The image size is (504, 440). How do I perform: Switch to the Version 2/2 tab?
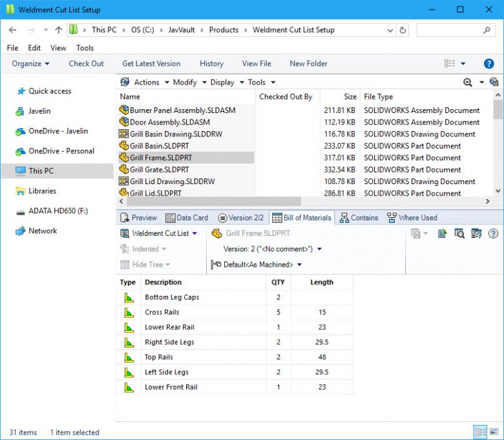240,218
